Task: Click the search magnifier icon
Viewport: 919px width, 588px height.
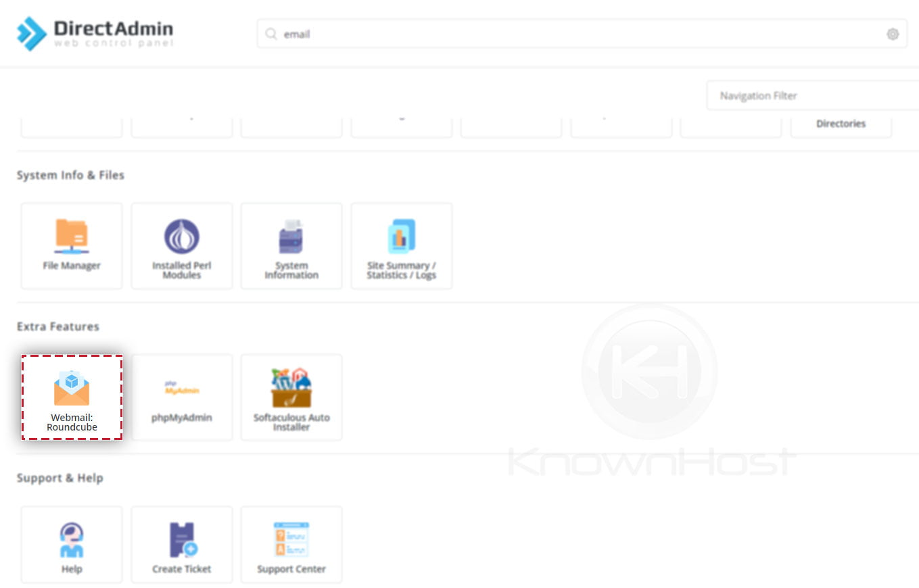Action: point(271,34)
